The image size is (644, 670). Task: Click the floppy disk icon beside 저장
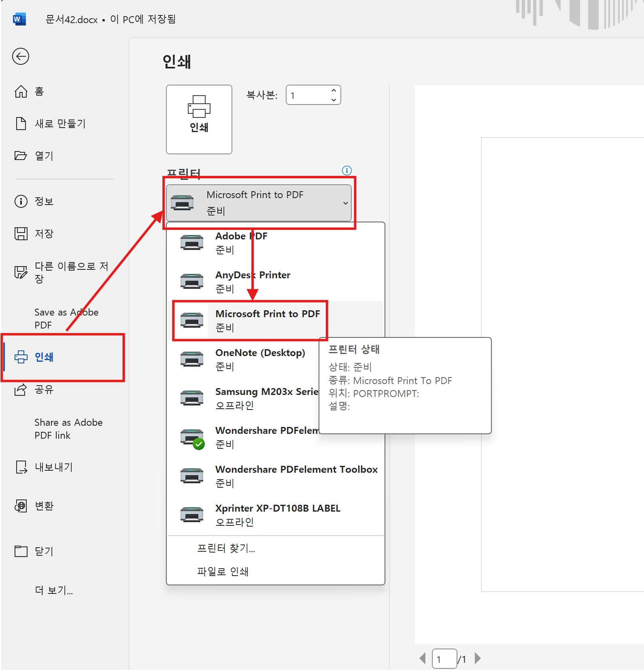pyautogui.click(x=21, y=234)
